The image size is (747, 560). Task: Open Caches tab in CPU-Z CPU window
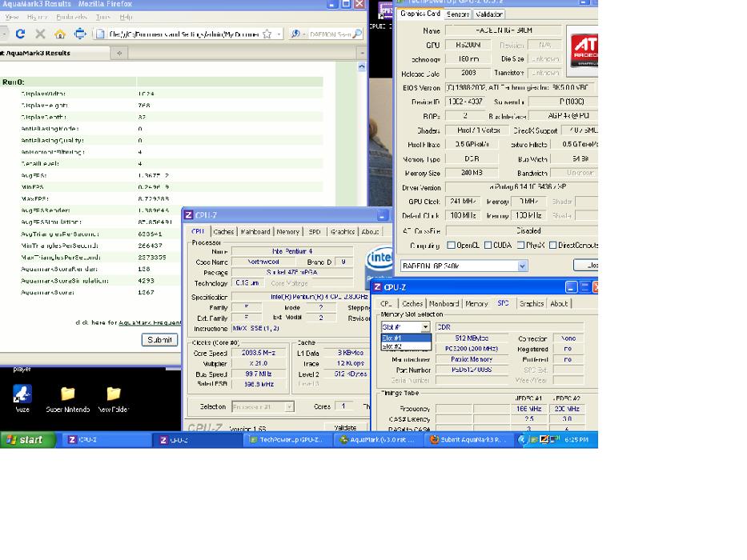pyautogui.click(x=223, y=231)
